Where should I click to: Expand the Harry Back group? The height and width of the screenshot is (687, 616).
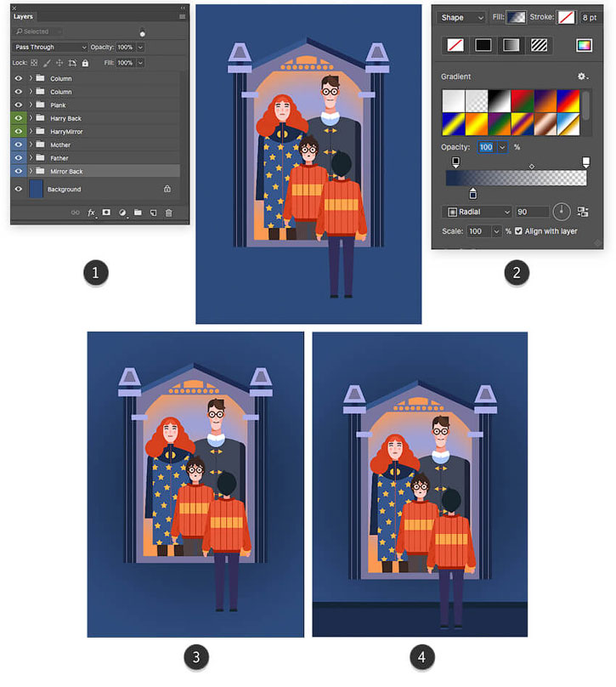[x=31, y=118]
